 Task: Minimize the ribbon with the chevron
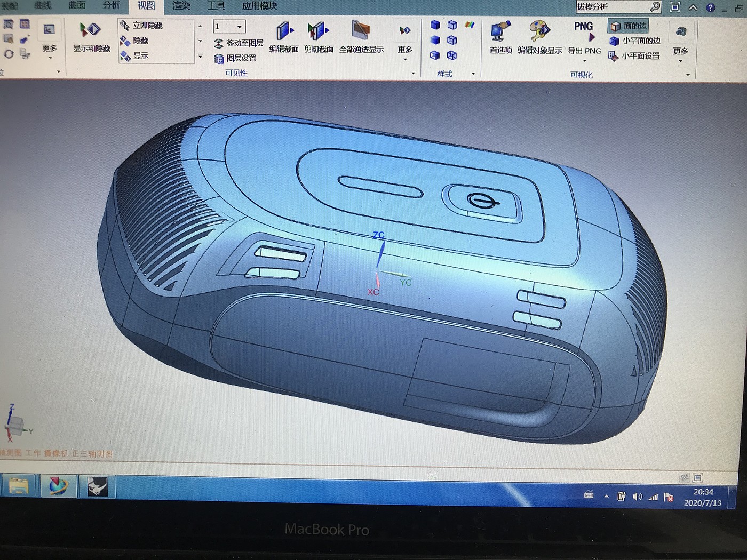pos(693,7)
